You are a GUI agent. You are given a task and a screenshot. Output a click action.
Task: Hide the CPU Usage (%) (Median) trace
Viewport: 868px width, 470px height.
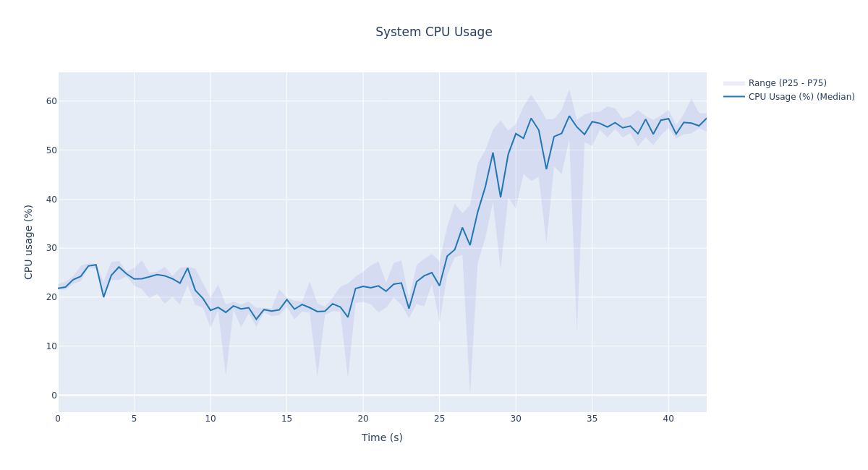point(801,97)
